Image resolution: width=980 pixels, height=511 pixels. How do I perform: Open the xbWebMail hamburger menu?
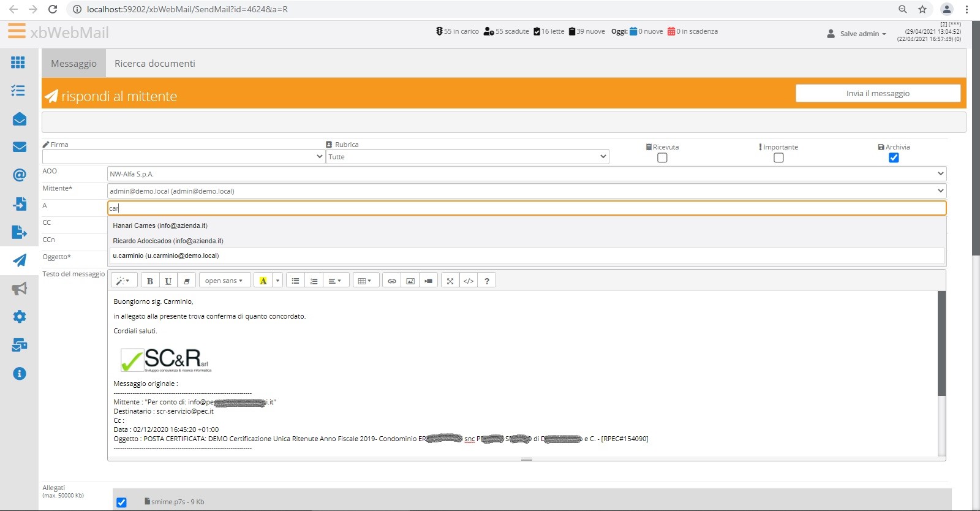[x=17, y=31]
